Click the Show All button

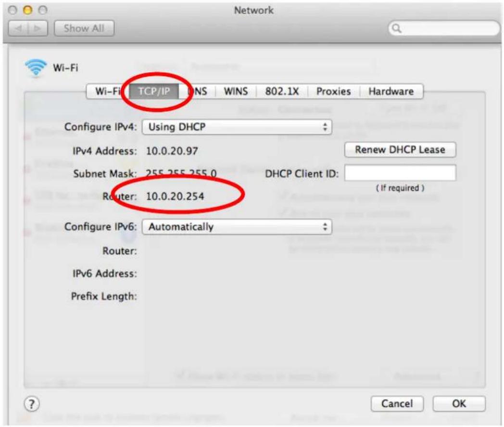click(x=84, y=28)
